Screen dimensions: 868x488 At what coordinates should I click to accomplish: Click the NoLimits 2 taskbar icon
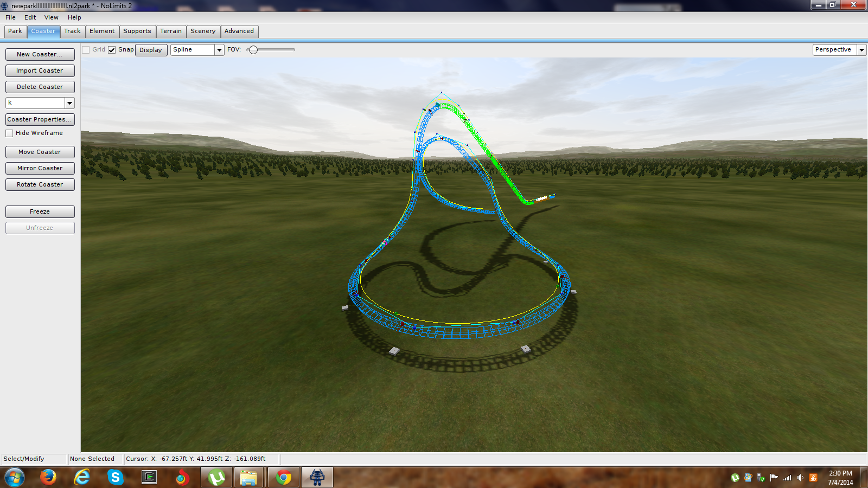click(x=317, y=477)
